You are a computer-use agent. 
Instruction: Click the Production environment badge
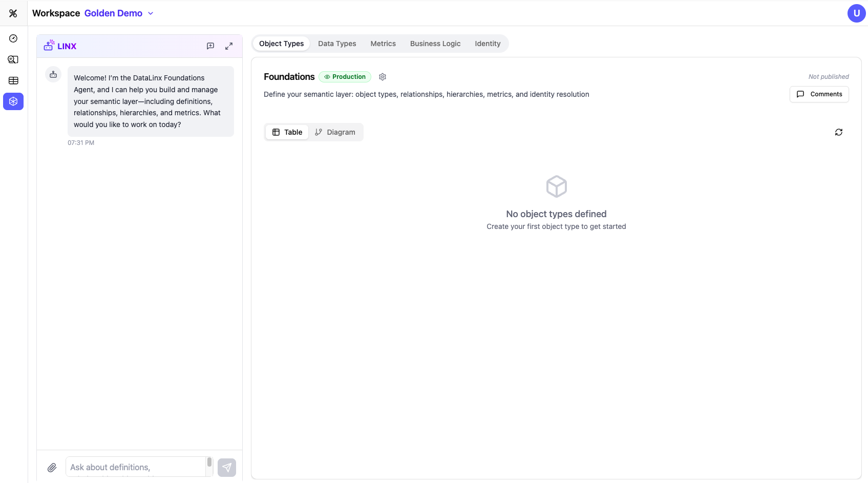[345, 77]
